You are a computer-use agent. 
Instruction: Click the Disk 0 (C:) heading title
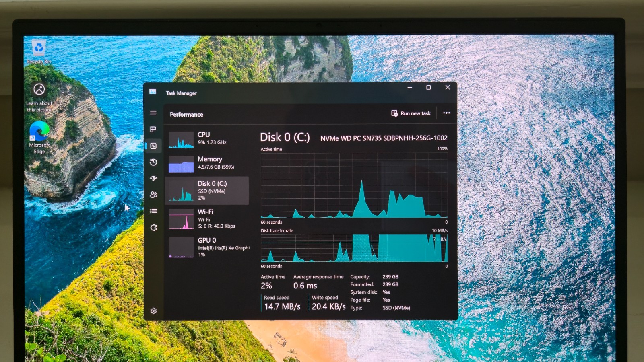(x=285, y=138)
